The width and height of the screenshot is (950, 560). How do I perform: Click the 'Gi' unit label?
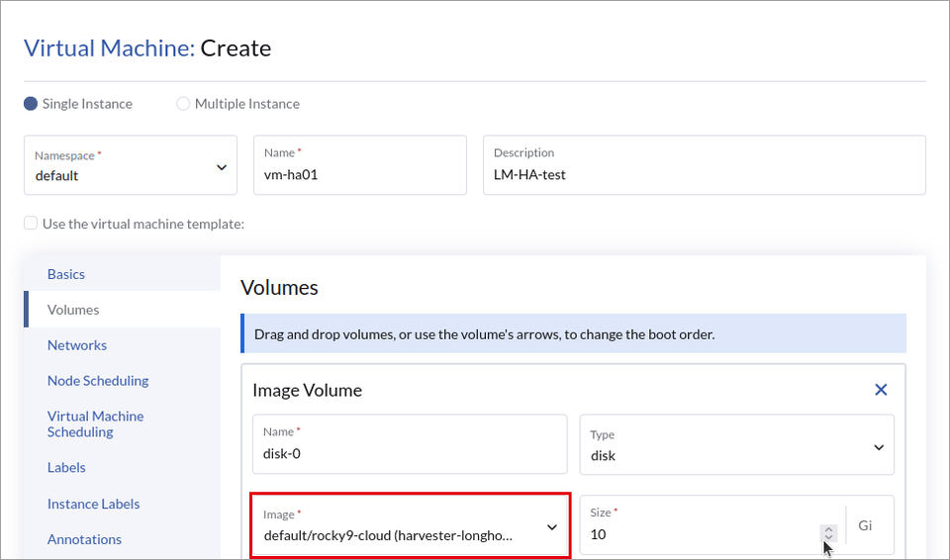point(865,525)
